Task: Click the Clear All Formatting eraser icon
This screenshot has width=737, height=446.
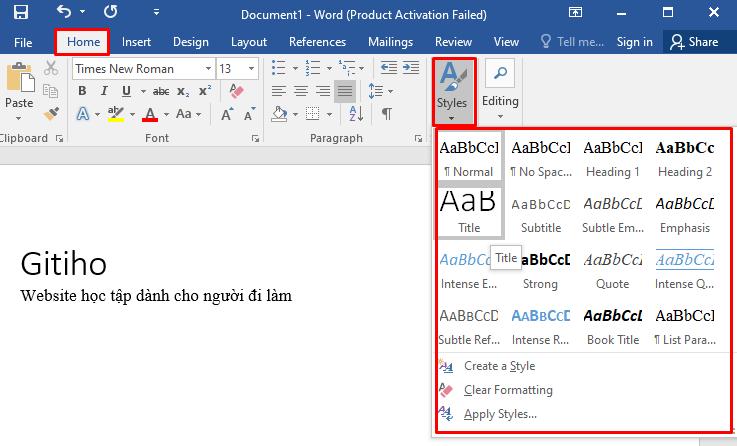Action: pyautogui.click(x=236, y=91)
